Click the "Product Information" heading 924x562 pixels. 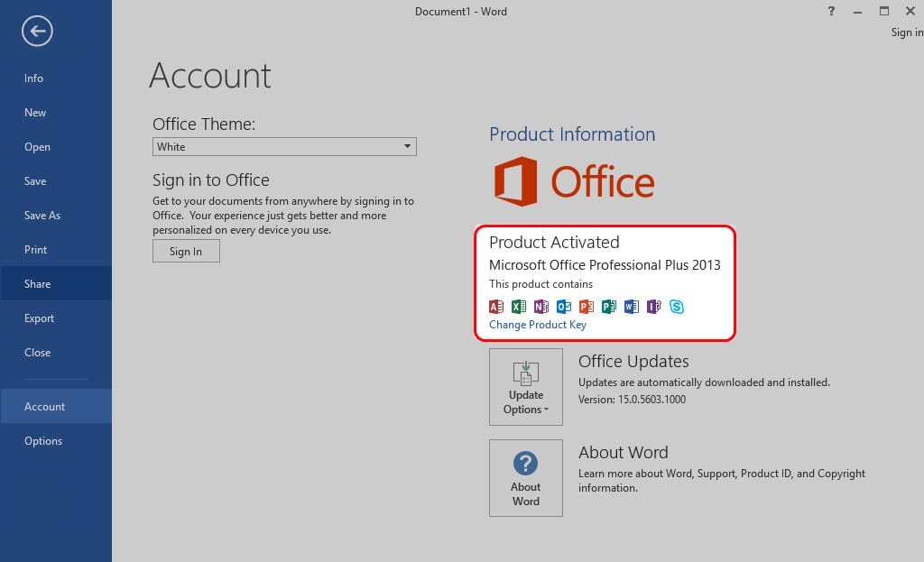pyautogui.click(x=572, y=134)
